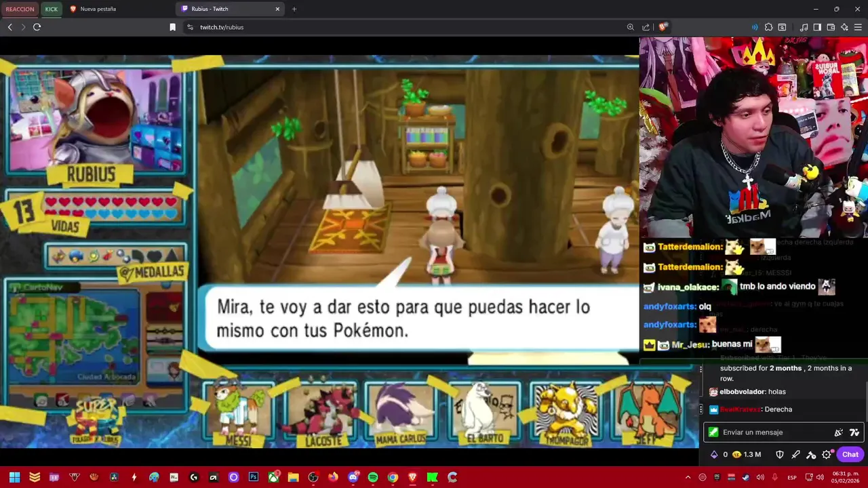Image resolution: width=868 pixels, height=488 pixels.
Task: Click username Mr_Jesu in chat
Action: (690, 344)
